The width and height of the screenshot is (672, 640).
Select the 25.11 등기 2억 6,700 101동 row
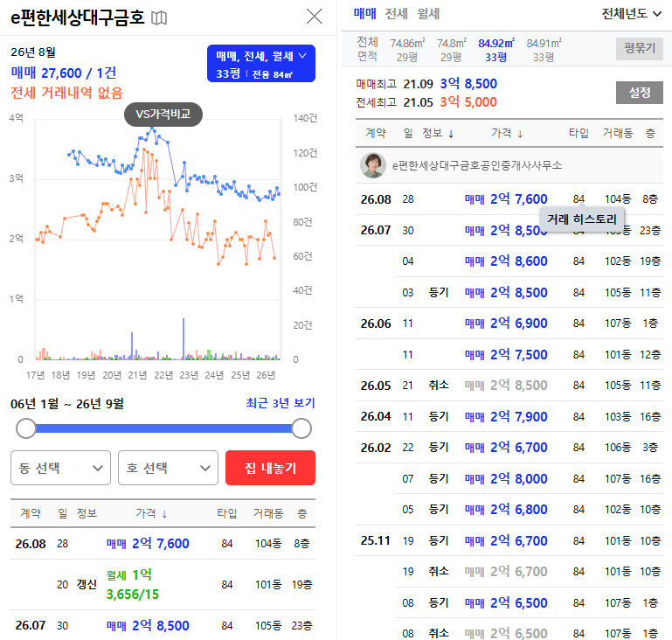509,540
